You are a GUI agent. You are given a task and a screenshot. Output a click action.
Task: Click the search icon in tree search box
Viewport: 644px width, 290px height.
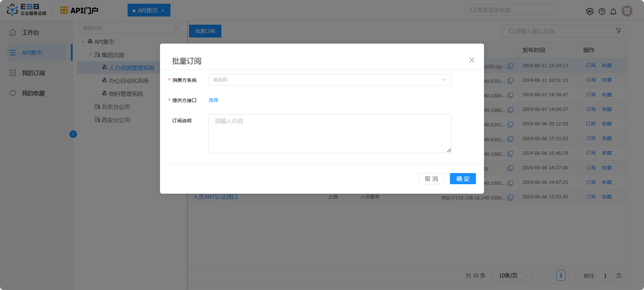coord(176,28)
